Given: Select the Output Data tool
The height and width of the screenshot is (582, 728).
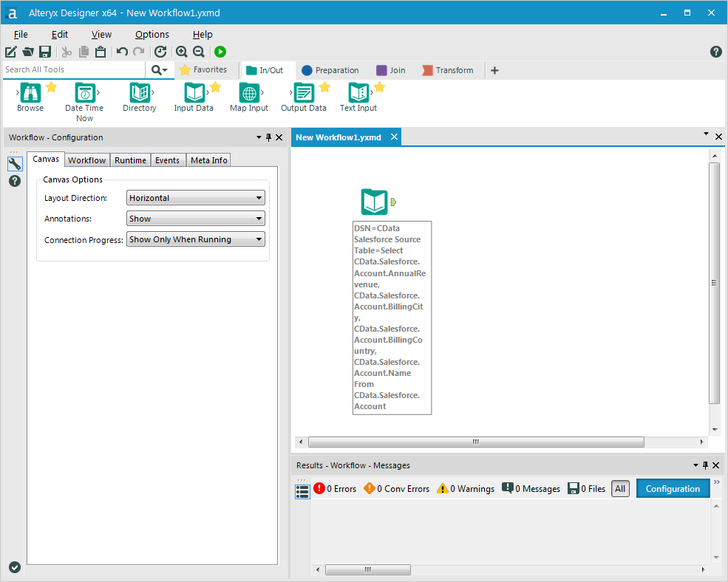Looking at the screenshot, I should click(303, 97).
